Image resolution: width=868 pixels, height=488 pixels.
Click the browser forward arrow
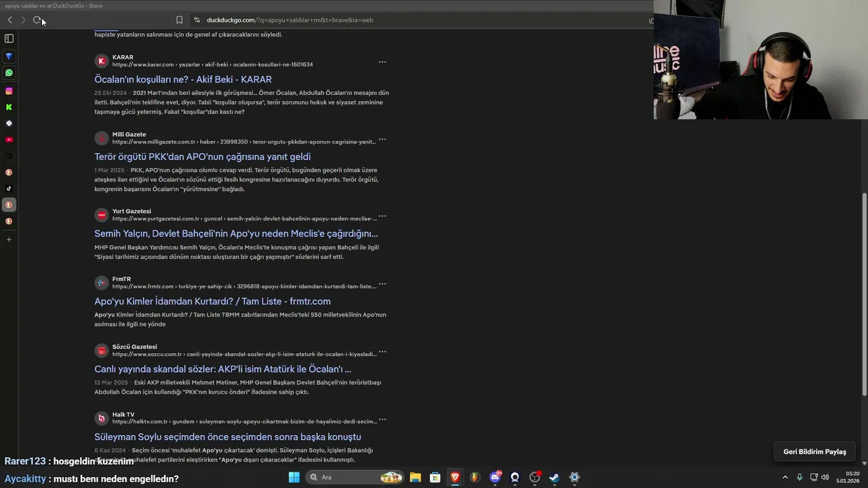click(x=23, y=20)
